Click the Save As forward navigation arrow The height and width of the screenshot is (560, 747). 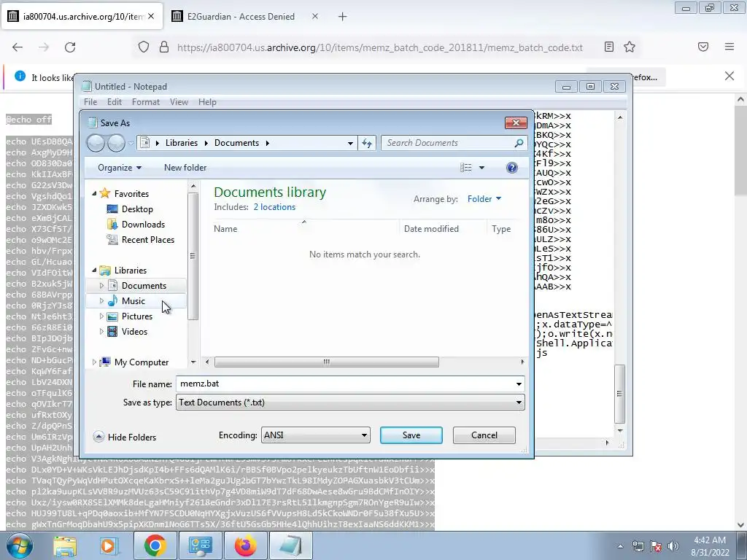click(x=116, y=143)
